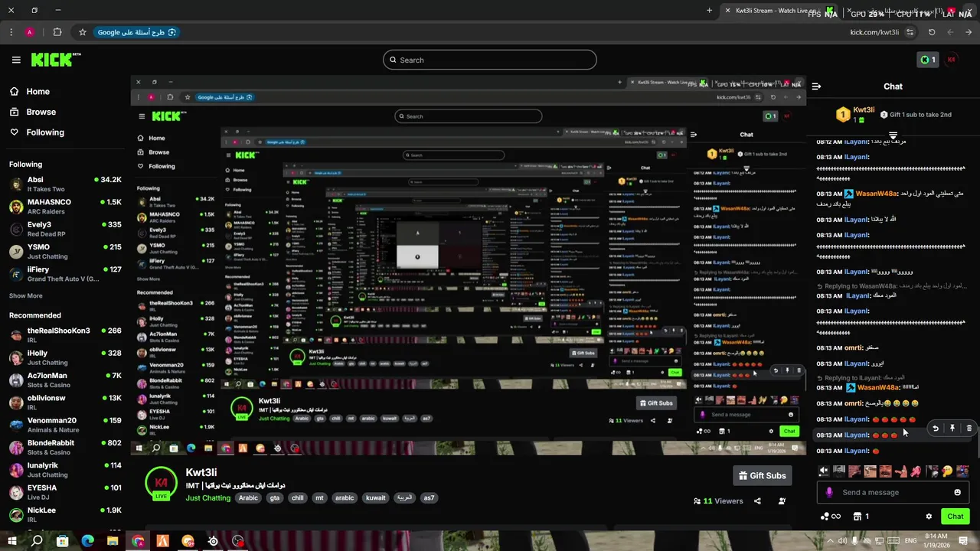Image resolution: width=980 pixels, height=551 pixels.
Task: Open Ac7ionMan Slots & Casino channel
Action: coord(65,380)
